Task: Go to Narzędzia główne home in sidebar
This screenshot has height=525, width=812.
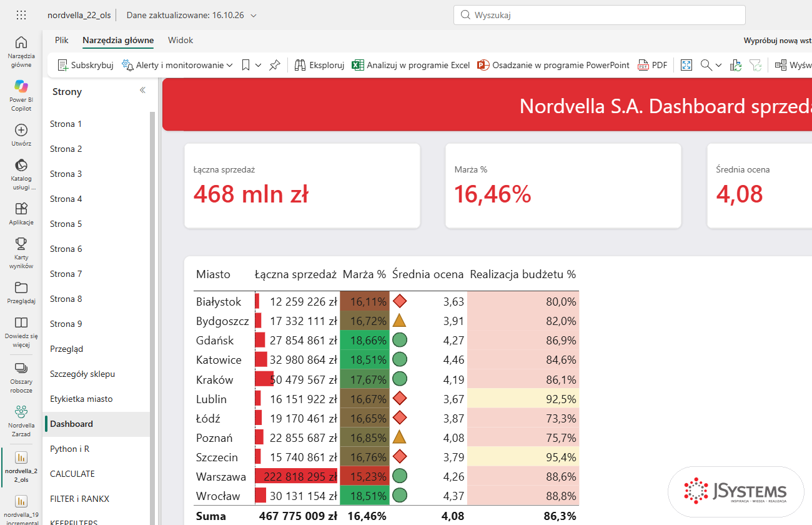Action: (21, 51)
